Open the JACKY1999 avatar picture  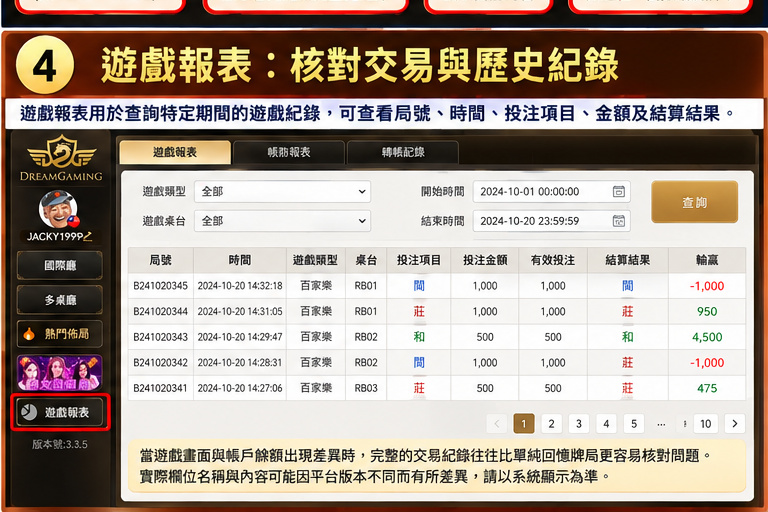[x=58, y=210]
